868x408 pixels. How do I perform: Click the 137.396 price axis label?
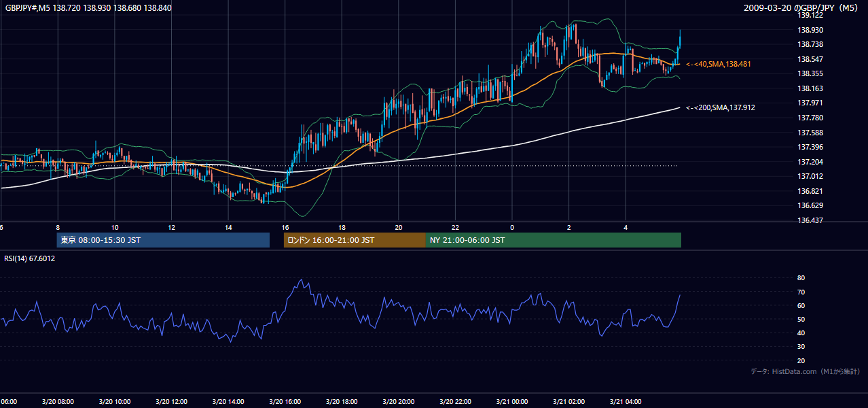(810, 147)
